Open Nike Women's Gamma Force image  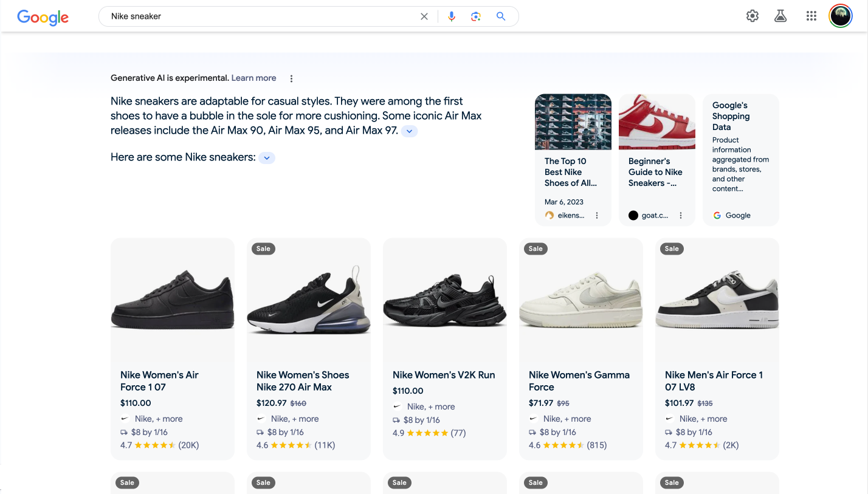[581, 300]
